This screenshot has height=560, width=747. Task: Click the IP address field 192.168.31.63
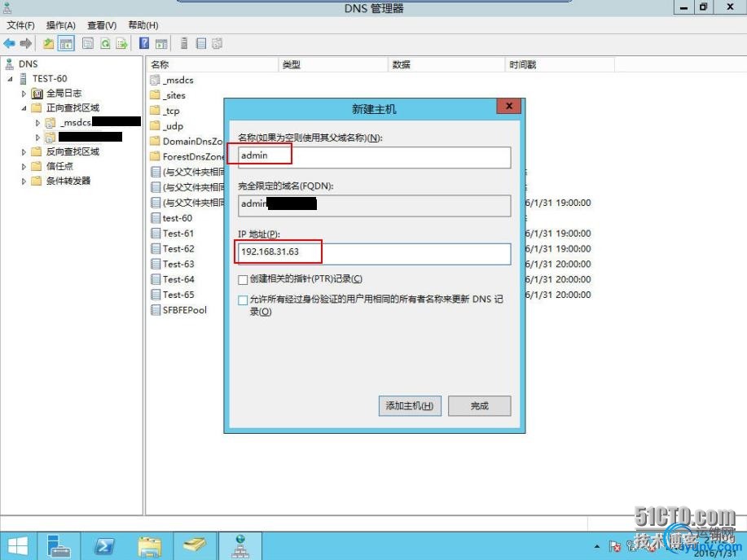[x=374, y=253]
